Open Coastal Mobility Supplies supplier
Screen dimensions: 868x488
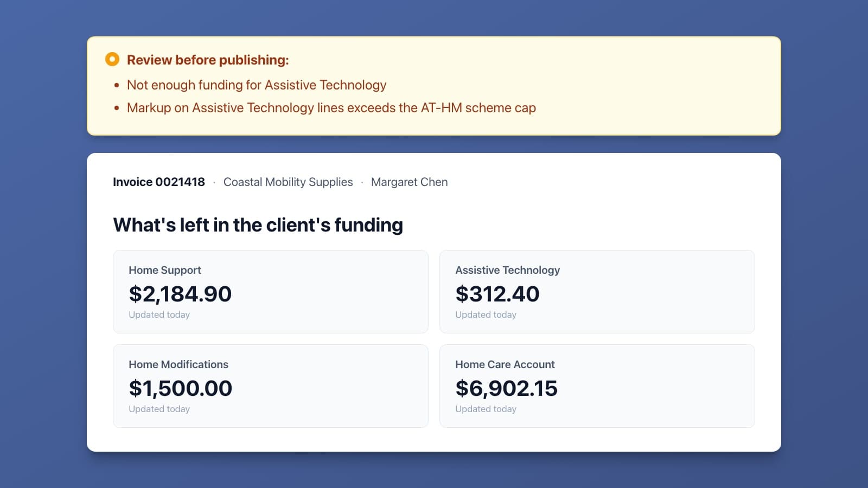click(x=288, y=182)
